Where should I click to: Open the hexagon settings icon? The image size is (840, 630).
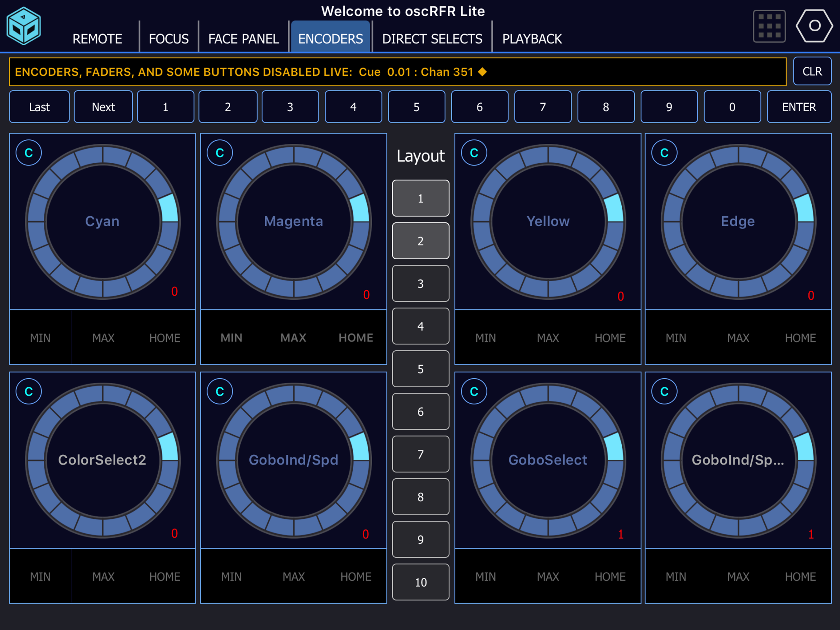(x=814, y=26)
